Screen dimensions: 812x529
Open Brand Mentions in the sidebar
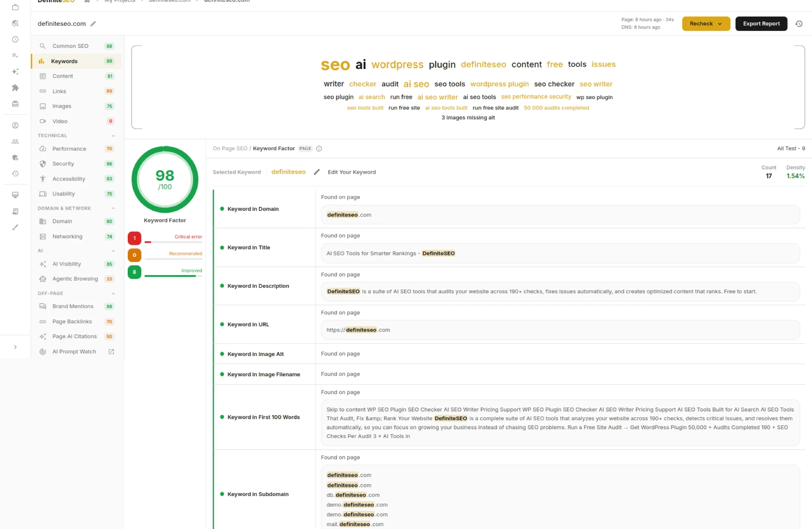77,307
